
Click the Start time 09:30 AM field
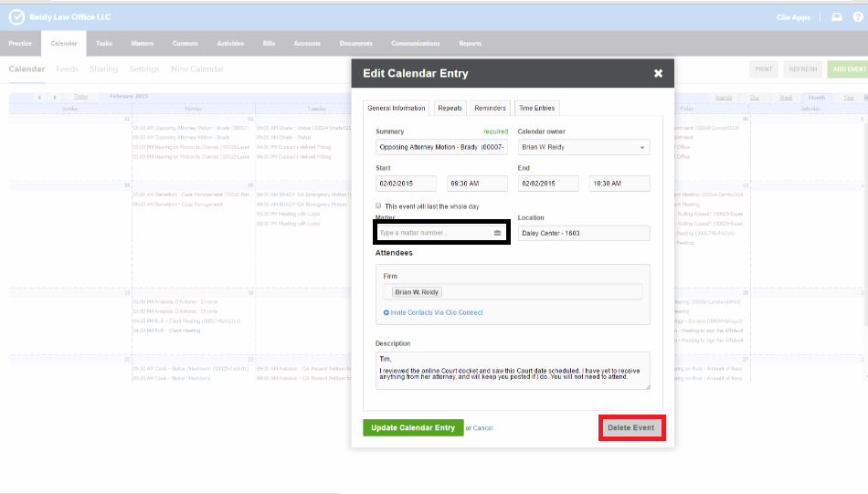477,184
